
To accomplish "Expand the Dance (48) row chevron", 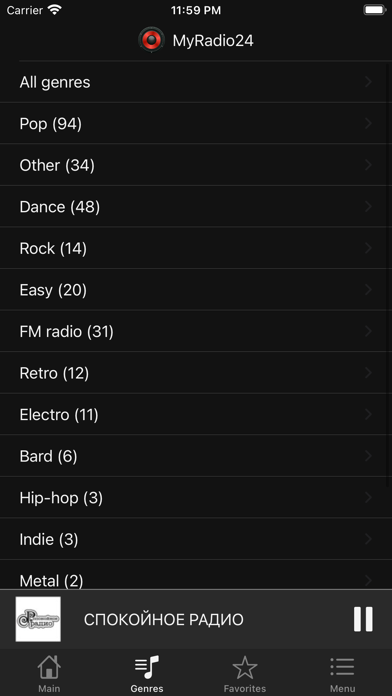I will pos(368,206).
